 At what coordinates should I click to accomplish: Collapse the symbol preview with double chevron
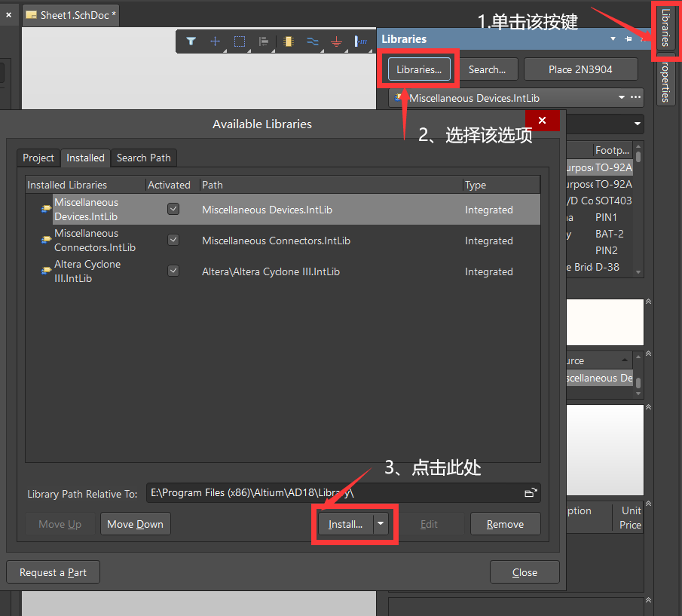[649, 302]
